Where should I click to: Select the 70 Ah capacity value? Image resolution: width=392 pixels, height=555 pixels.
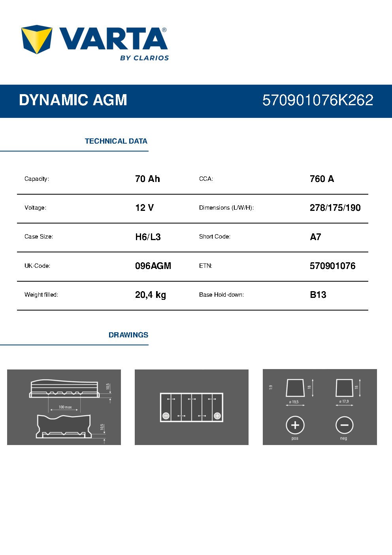pyautogui.click(x=147, y=179)
